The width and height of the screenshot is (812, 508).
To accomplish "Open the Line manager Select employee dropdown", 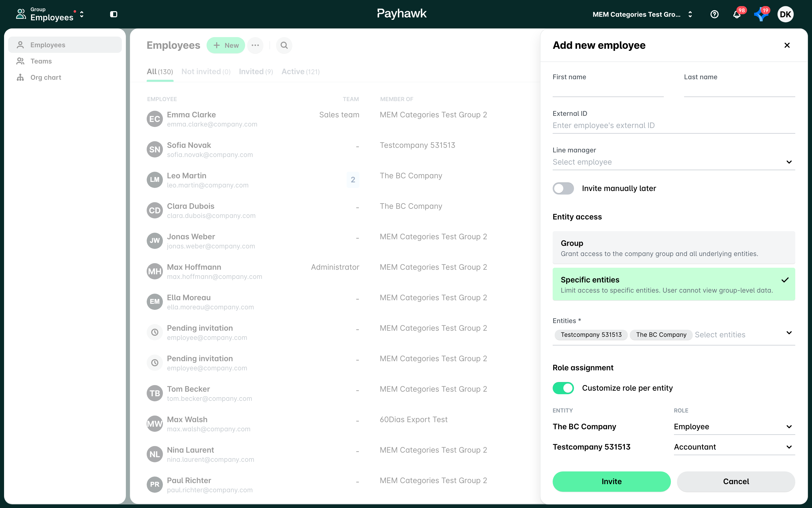I will (674, 162).
